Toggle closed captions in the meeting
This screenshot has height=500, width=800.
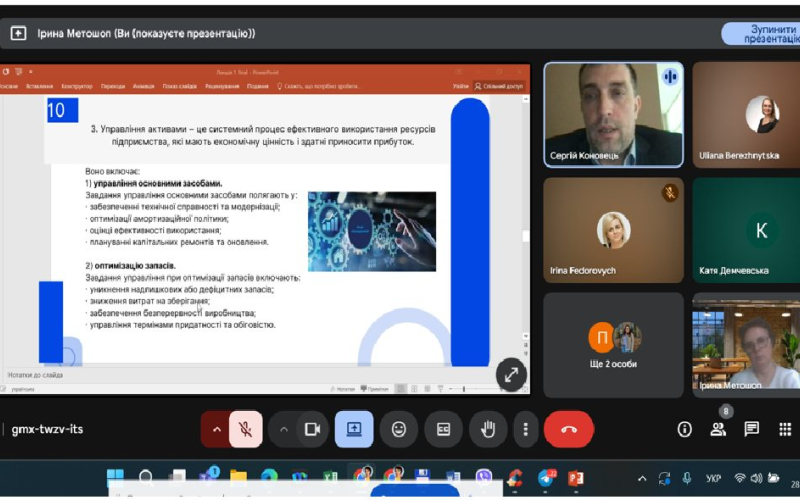click(443, 429)
